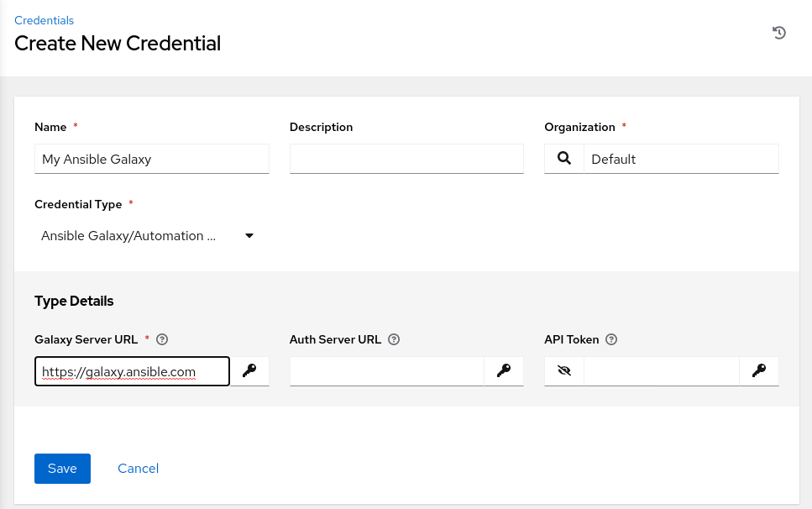Expand the Credential Type dropdown
Screen dimensions: 812x509
[143, 236]
